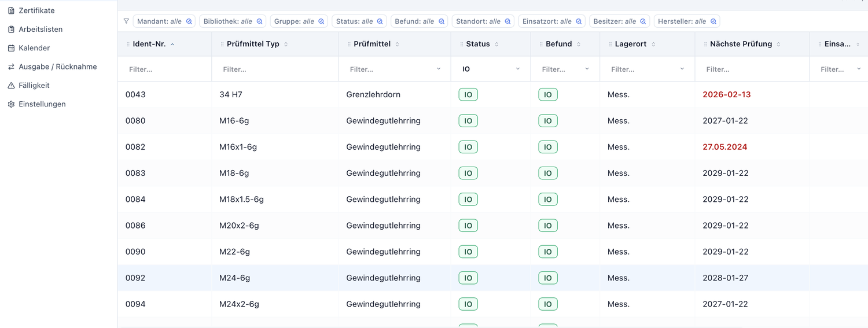Toggle the Ident-Nr. sort arrow
This screenshot has height=328, width=868.
172,44
